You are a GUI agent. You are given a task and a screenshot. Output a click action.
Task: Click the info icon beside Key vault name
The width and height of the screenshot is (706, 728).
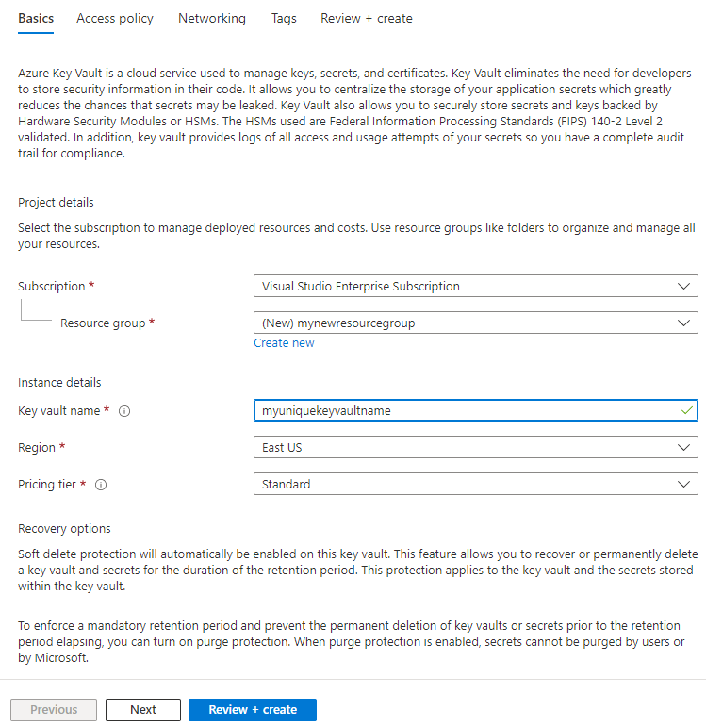pyautogui.click(x=124, y=411)
